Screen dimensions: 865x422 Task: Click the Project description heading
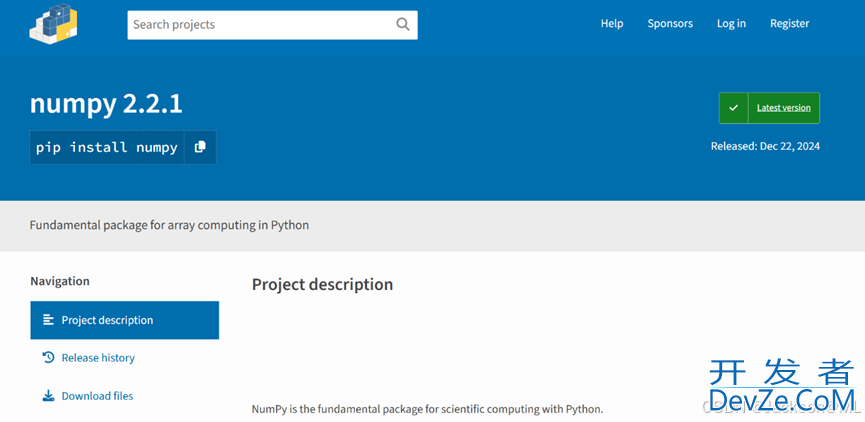[x=322, y=285]
